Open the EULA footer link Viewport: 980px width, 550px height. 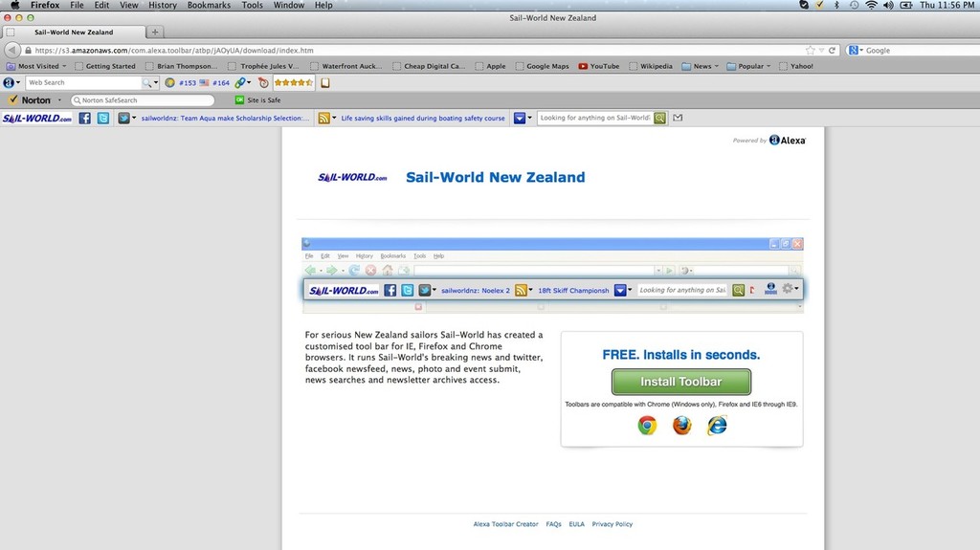(577, 524)
